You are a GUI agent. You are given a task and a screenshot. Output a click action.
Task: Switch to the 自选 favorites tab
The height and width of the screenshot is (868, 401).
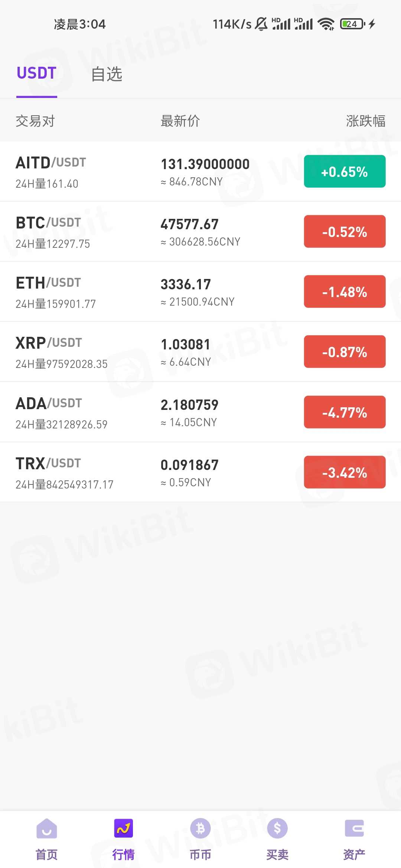coord(107,74)
